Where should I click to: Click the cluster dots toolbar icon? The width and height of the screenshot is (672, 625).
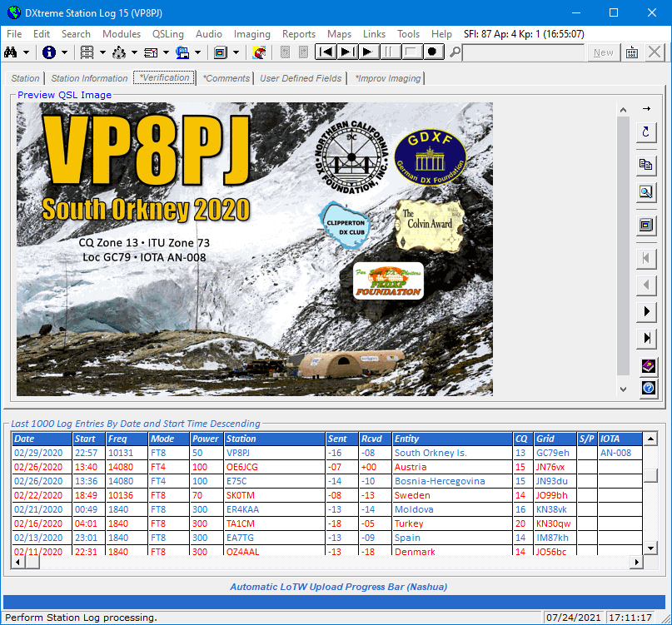coord(119,52)
